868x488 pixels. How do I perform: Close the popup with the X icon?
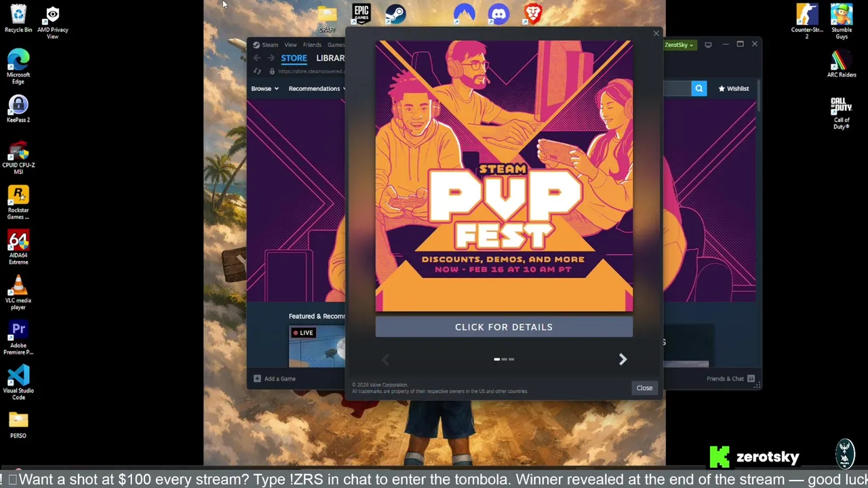[656, 33]
